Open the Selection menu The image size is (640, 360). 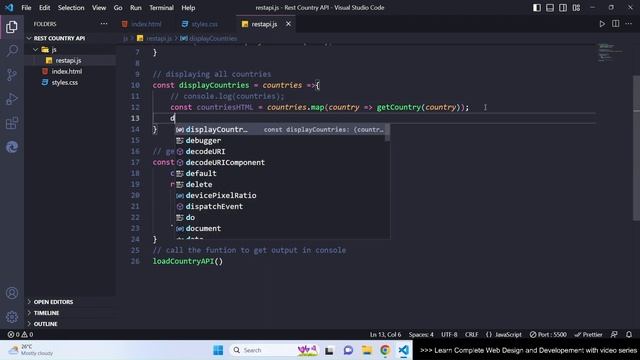point(71,8)
